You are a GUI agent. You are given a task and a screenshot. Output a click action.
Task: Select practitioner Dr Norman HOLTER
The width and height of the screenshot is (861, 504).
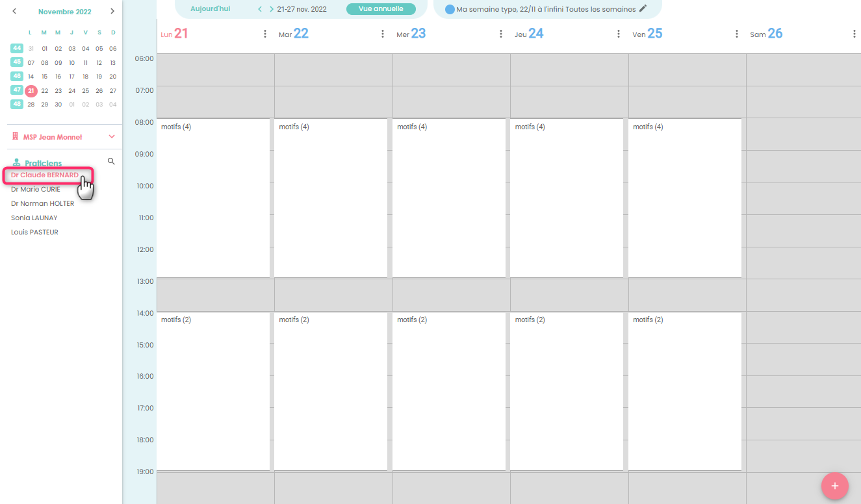43,204
